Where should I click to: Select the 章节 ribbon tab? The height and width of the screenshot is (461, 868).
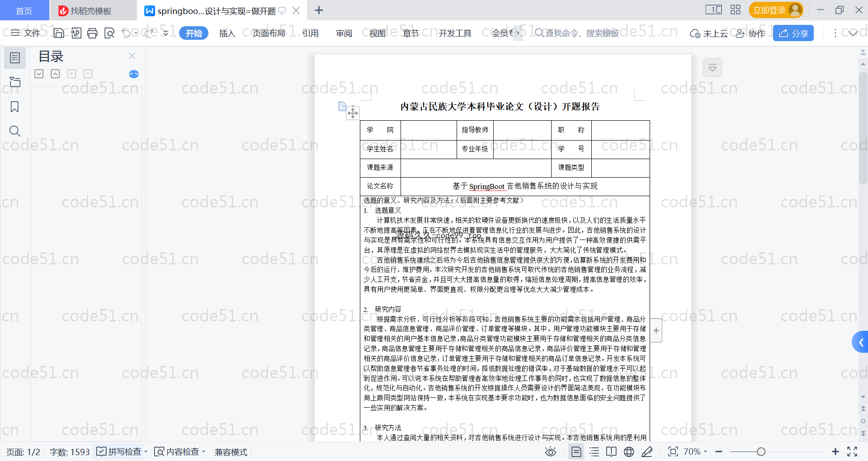coord(411,33)
